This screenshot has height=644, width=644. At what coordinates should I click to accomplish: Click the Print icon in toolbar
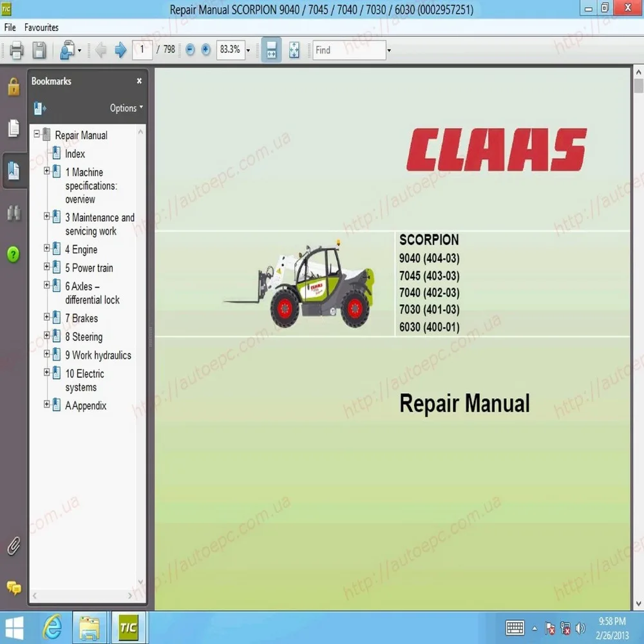pyautogui.click(x=17, y=50)
